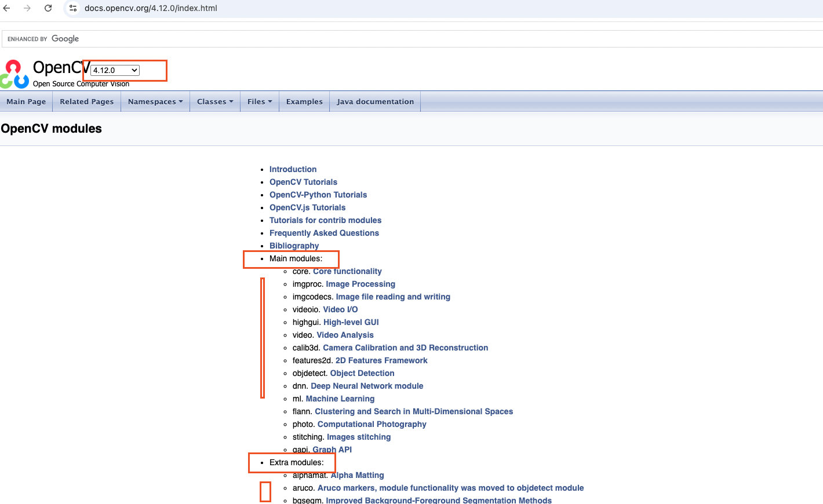Open the Image Processing link
823x504 pixels.
pyautogui.click(x=360, y=284)
